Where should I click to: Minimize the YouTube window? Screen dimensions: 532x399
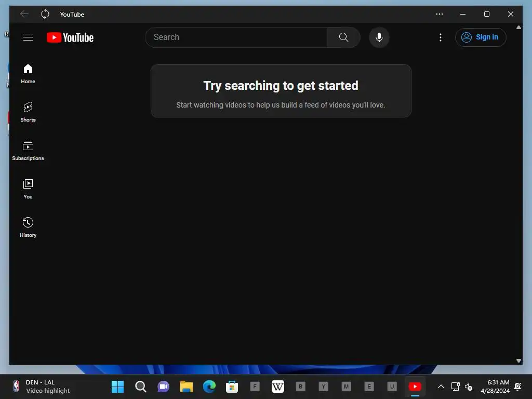463,14
